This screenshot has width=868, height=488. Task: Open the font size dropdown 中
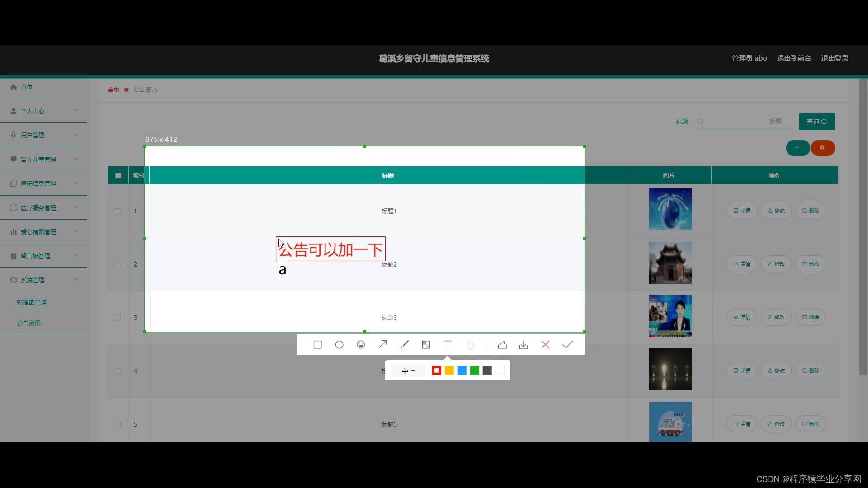(x=408, y=371)
